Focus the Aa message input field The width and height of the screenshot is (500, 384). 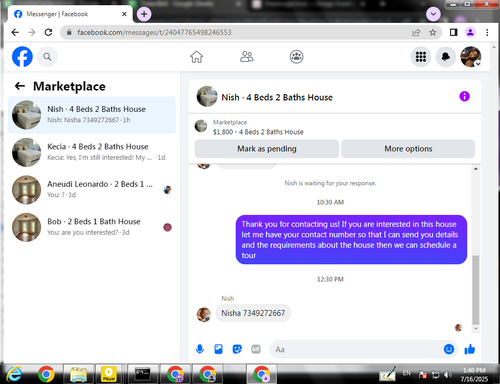click(357, 349)
